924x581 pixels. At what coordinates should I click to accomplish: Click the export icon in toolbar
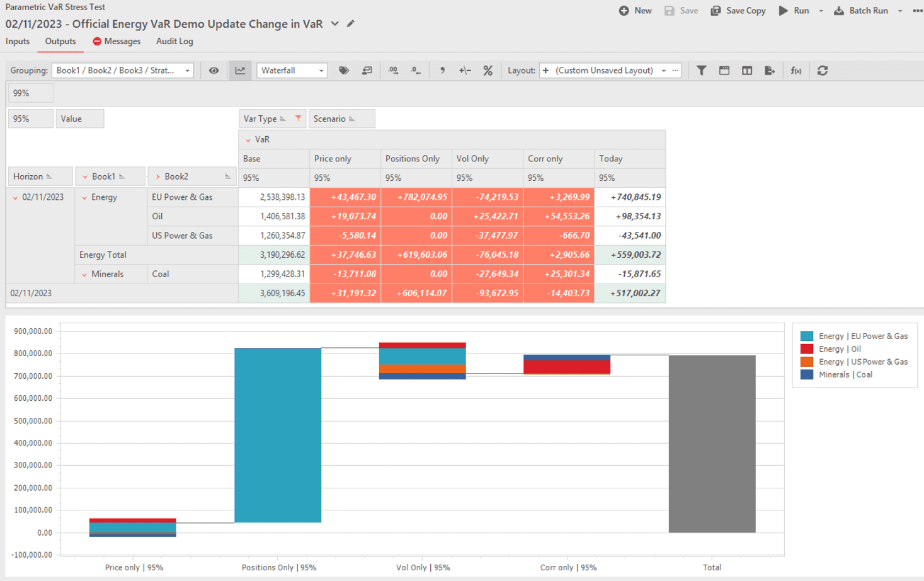tap(769, 71)
